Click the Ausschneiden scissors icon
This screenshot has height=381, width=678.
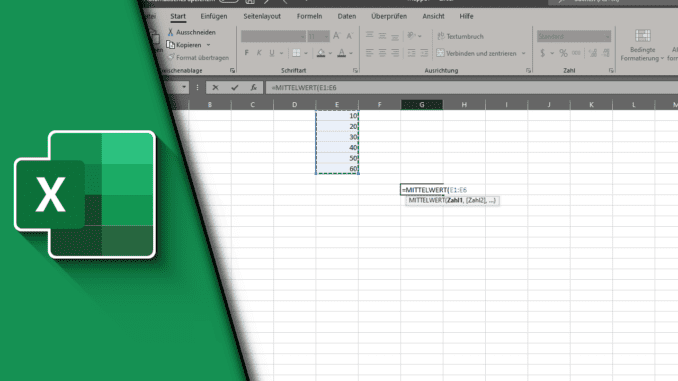[170, 32]
